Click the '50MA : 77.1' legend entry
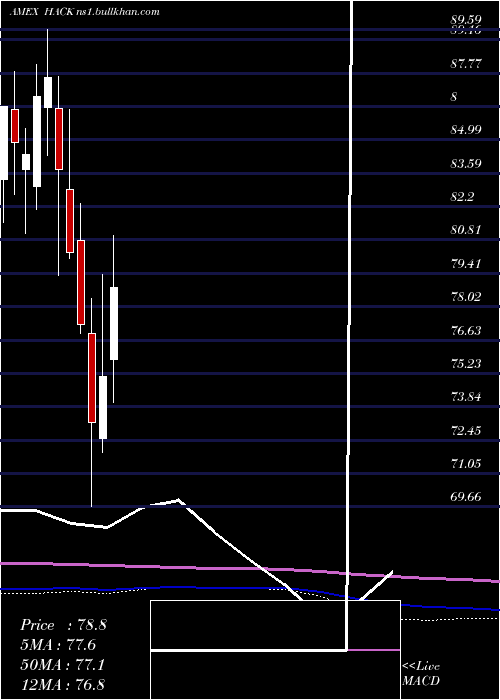Image resolution: width=500 pixels, height=700 pixels. [62, 665]
